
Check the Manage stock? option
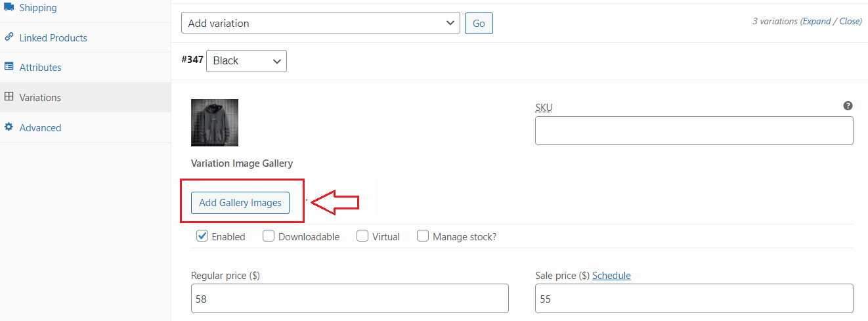[x=423, y=236]
